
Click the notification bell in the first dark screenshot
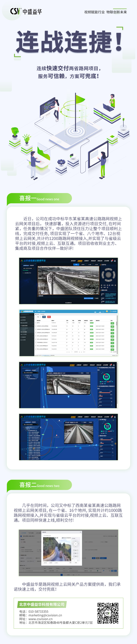point(112,261)
